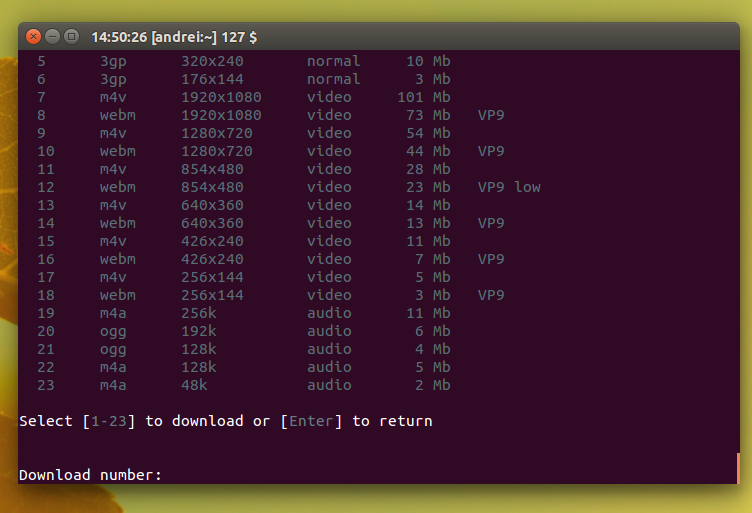Click row 23 m4a 48k audio entry
This screenshot has width=752, height=513.
coord(194,385)
